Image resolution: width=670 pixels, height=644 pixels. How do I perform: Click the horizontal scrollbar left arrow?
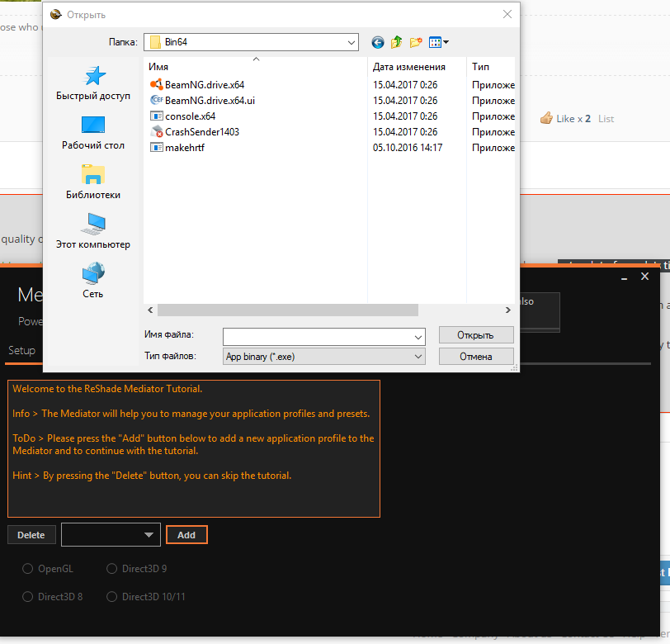(150, 310)
